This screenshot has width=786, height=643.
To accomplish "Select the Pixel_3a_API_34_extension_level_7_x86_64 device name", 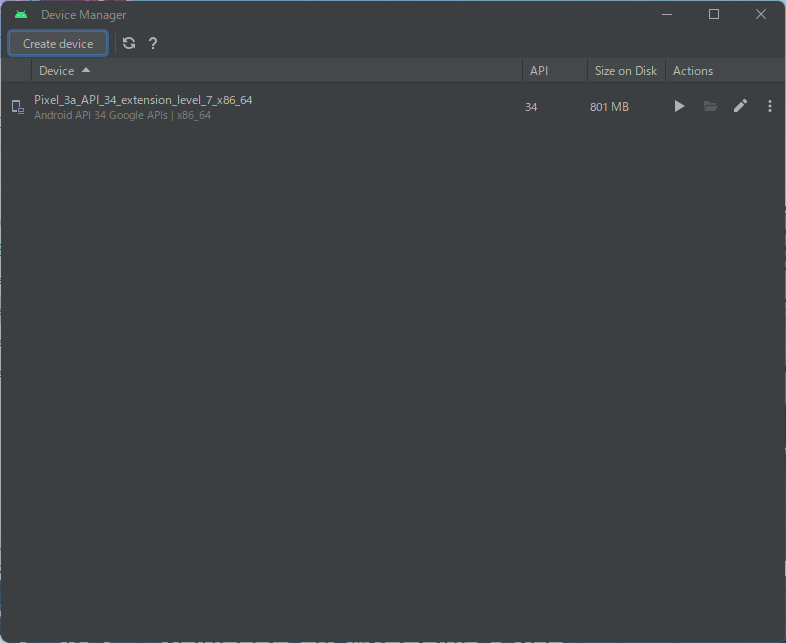I will 143,100.
